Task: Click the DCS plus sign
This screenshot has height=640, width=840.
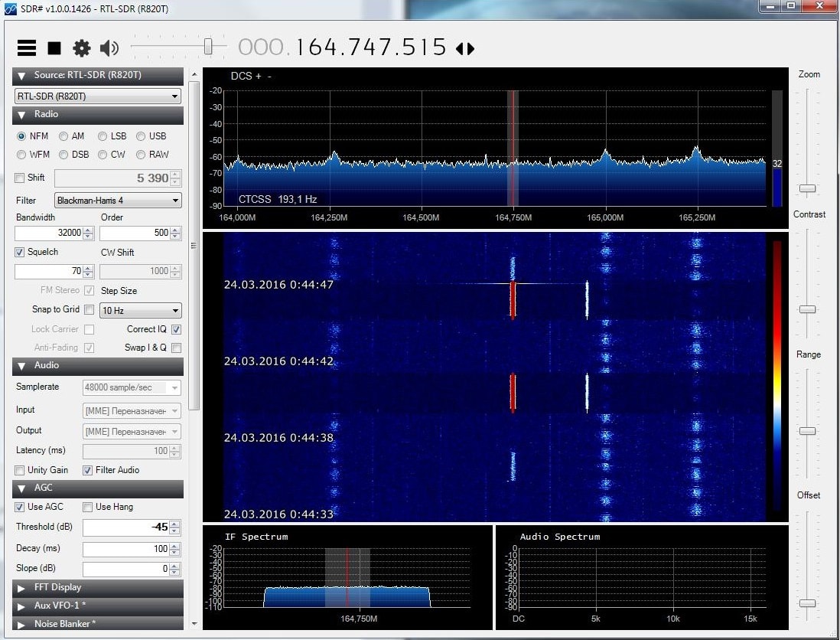Action: point(259,76)
